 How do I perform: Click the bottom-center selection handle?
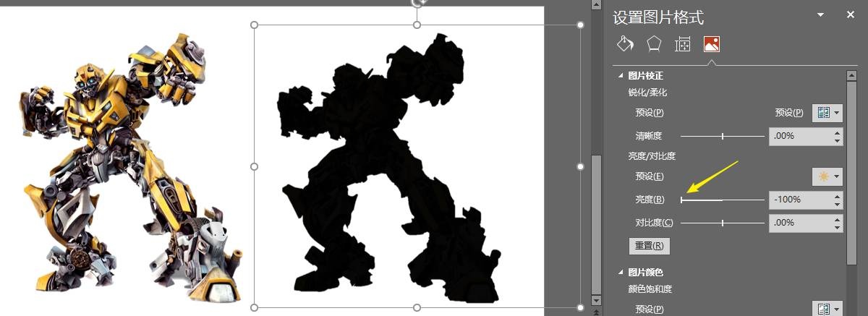click(x=417, y=308)
